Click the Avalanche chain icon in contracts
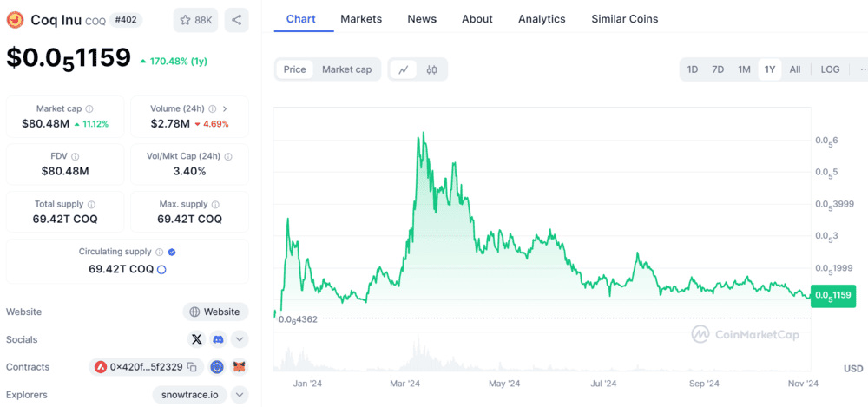 [101, 366]
